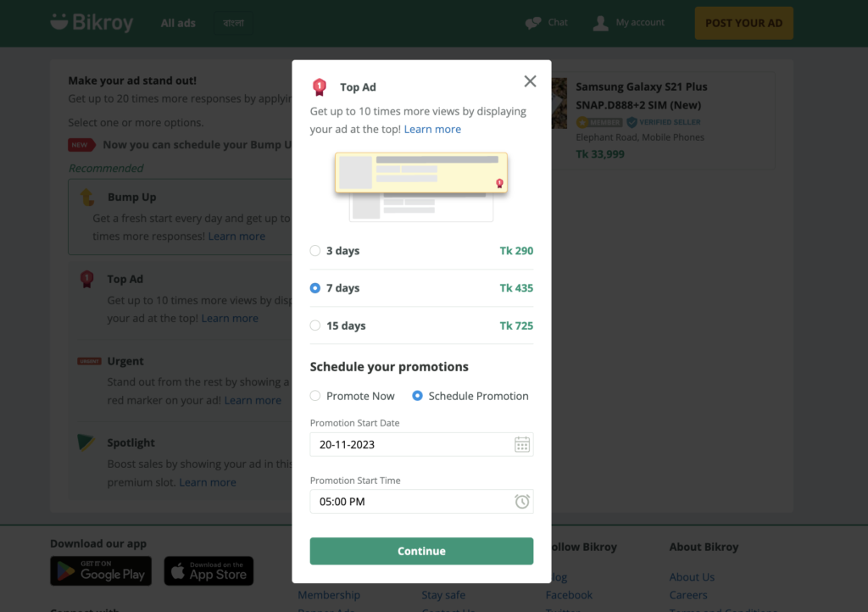Edit the Promotion Start Time field

421,501
